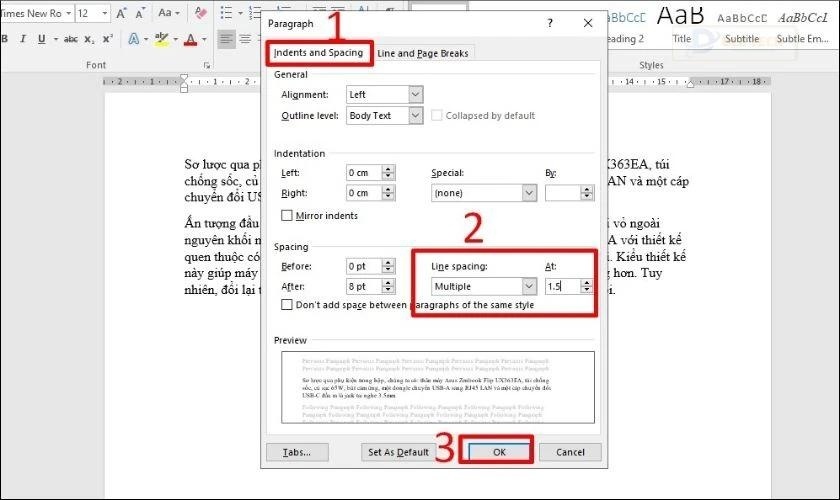Image resolution: width=840 pixels, height=500 pixels.
Task: Toggle Collapsed by default checkbox
Action: click(x=437, y=116)
